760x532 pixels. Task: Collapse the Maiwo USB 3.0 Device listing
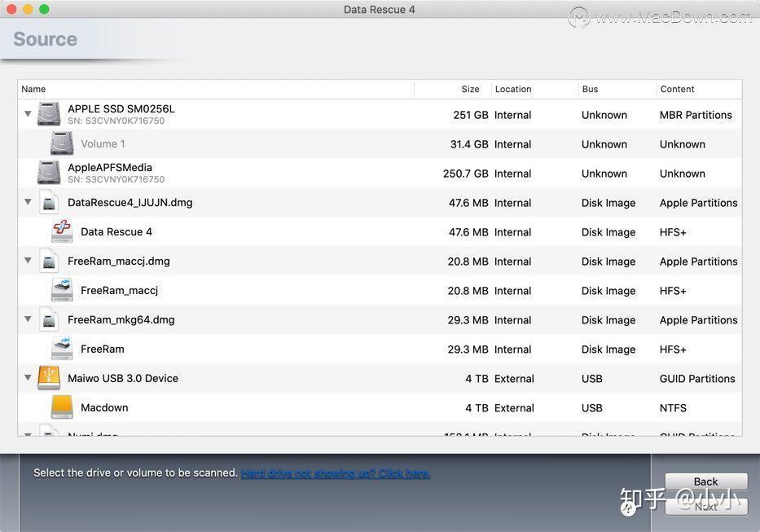pos(28,377)
